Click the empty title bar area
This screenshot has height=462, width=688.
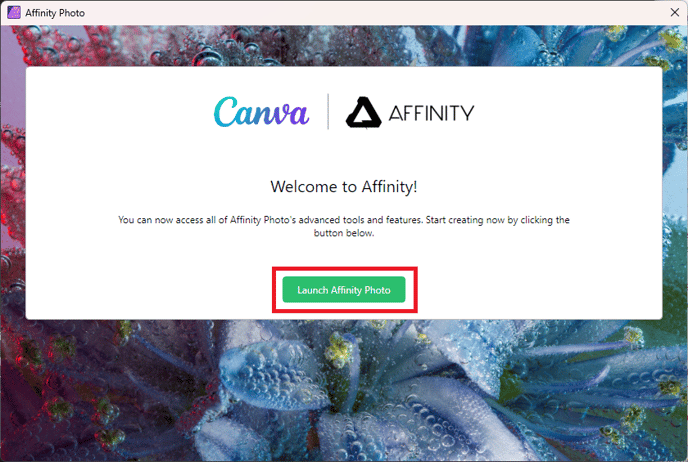[373, 12]
